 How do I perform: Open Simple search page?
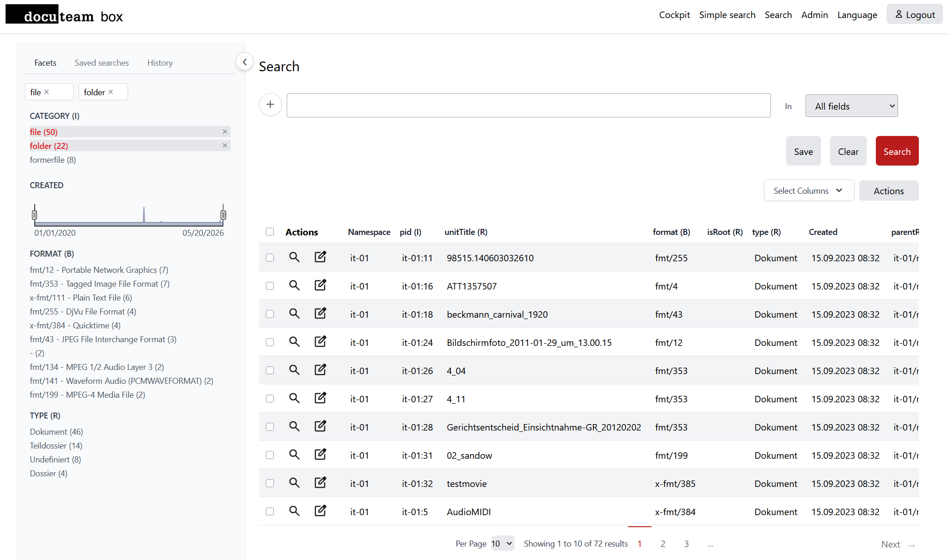(x=727, y=15)
